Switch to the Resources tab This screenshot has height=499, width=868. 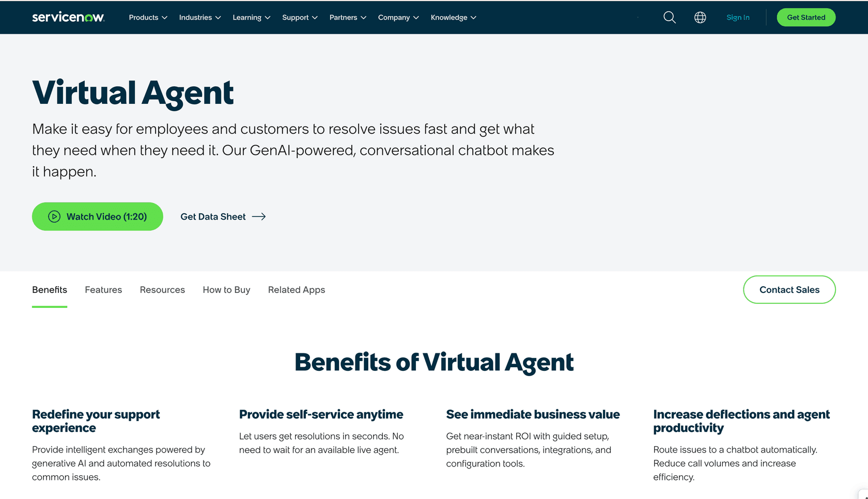click(162, 290)
